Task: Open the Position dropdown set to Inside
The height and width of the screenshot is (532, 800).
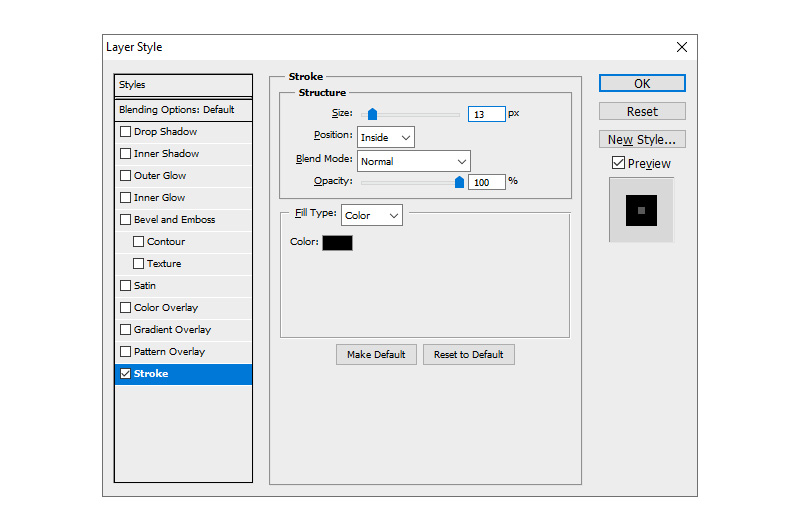Action: [x=386, y=137]
